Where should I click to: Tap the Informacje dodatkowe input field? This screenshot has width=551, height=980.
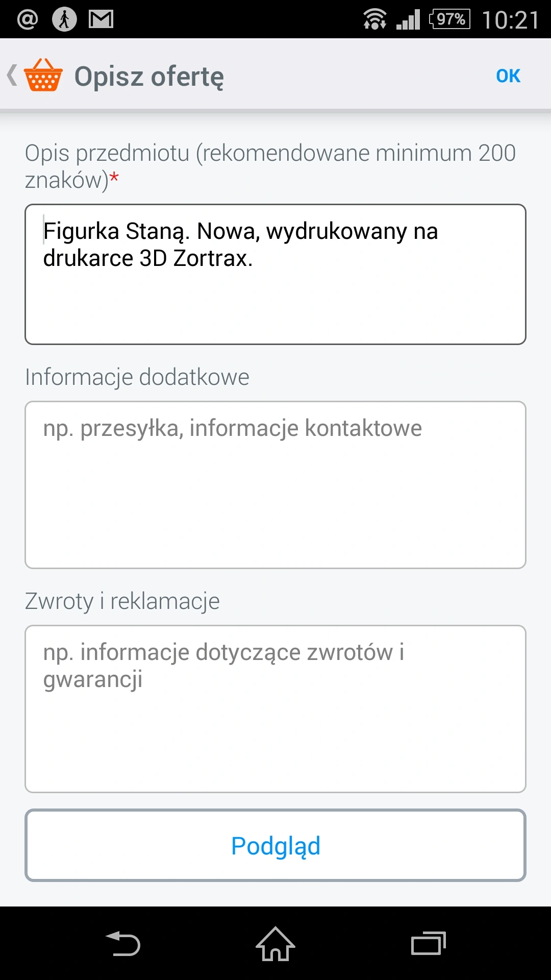[x=275, y=485]
